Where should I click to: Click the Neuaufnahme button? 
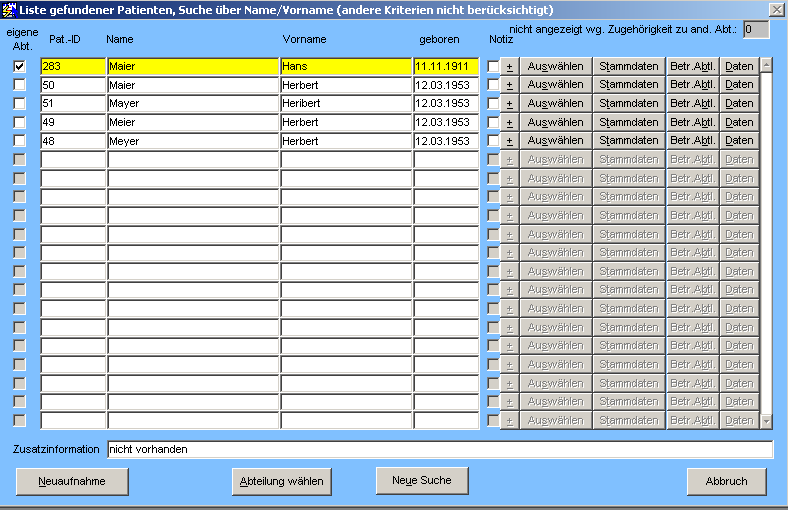pos(72,481)
